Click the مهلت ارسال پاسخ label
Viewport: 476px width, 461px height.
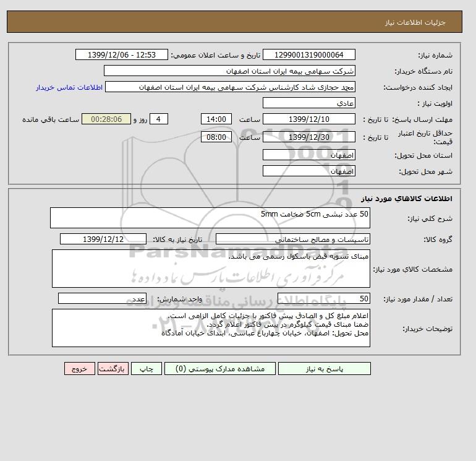click(x=422, y=119)
